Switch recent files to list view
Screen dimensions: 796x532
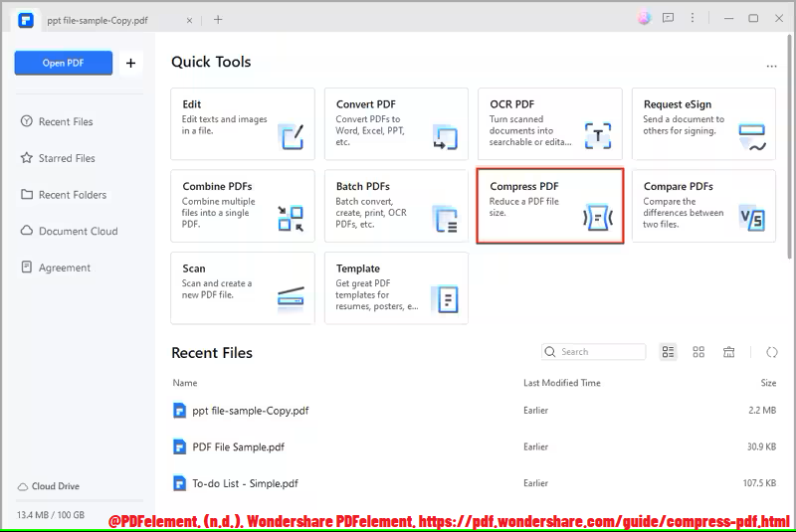(x=668, y=352)
